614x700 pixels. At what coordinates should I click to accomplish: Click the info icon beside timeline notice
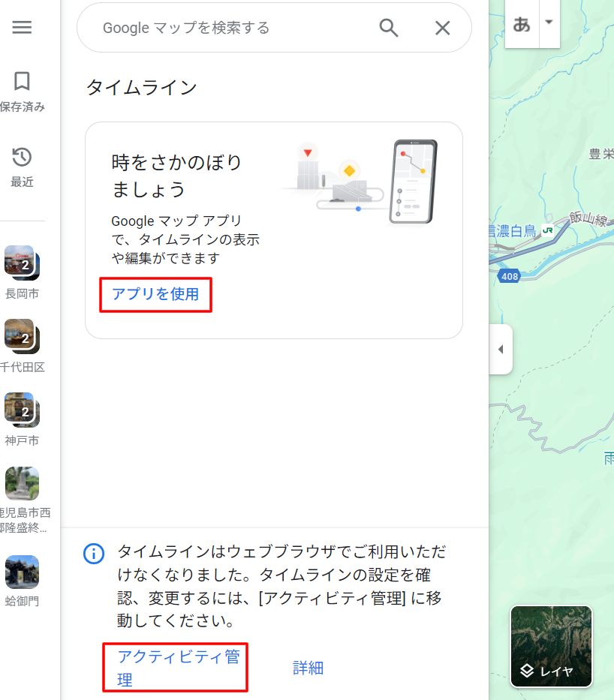tap(93, 554)
